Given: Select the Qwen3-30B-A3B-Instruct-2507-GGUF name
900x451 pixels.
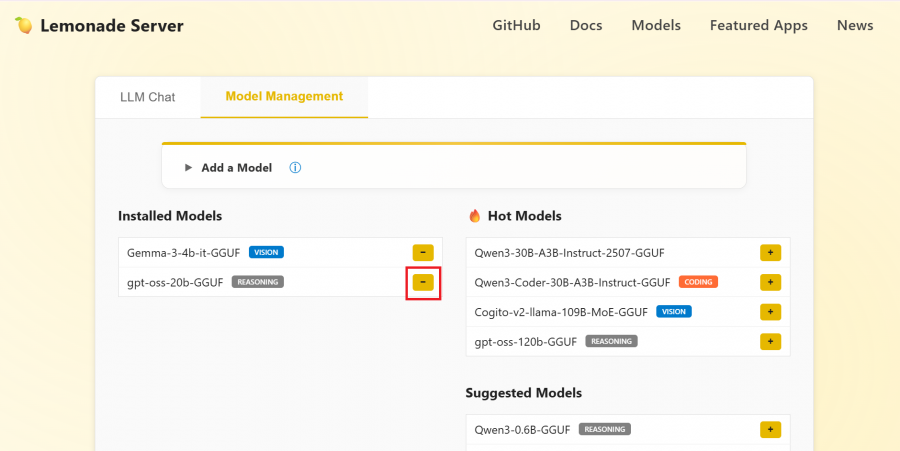Looking at the screenshot, I should click(x=569, y=252).
